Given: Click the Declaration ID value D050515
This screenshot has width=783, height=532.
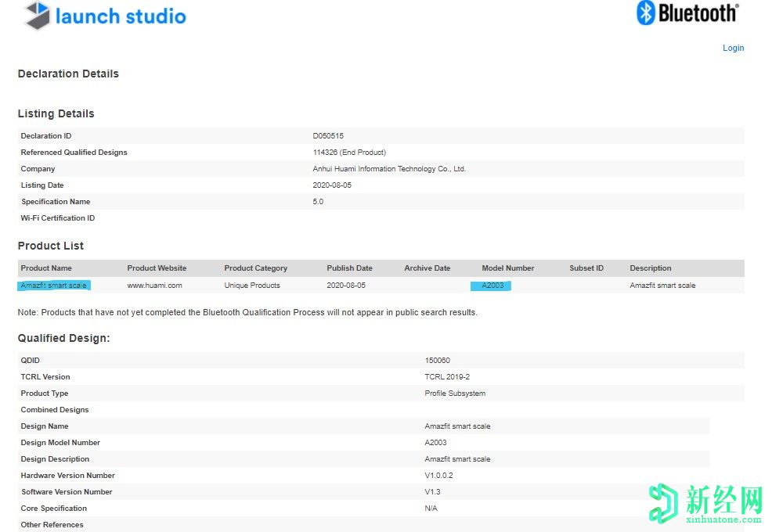Looking at the screenshot, I should [x=328, y=136].
